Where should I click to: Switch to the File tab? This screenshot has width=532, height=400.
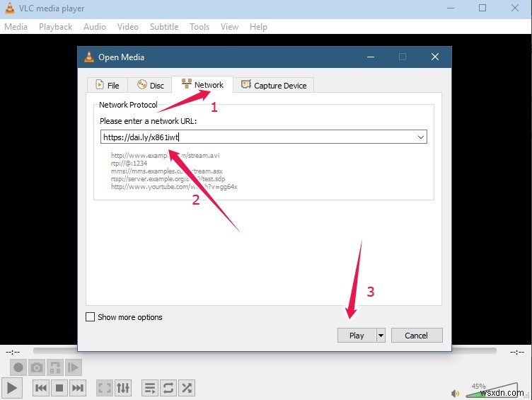[x=108, y=85]
